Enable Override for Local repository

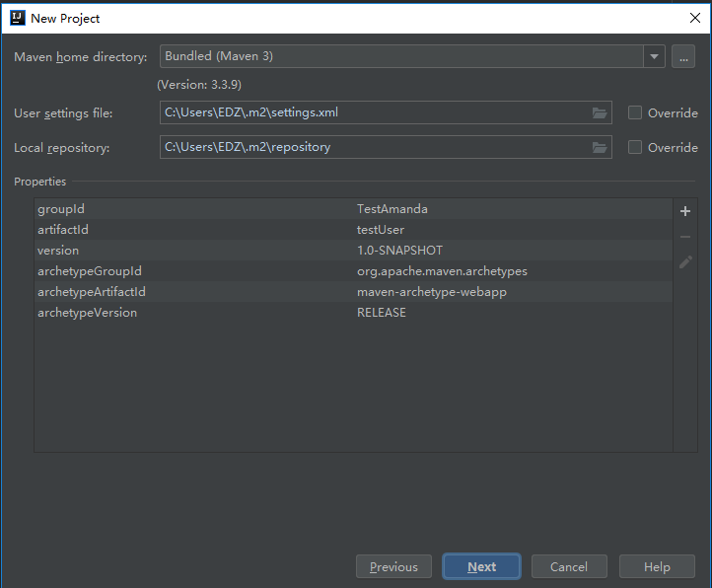(x=635, y=147)
